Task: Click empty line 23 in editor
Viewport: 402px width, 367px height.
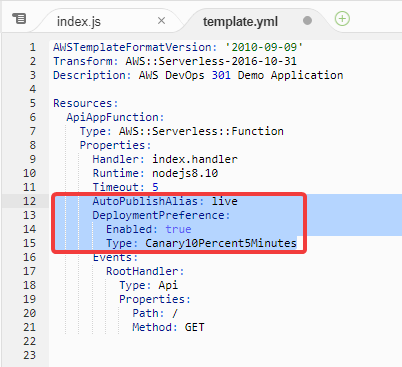Action: point(225,355)
